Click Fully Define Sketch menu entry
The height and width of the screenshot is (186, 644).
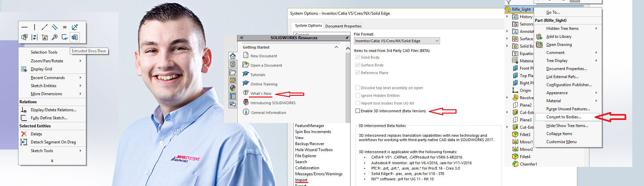pyautogui.click(x=49, y=118)
